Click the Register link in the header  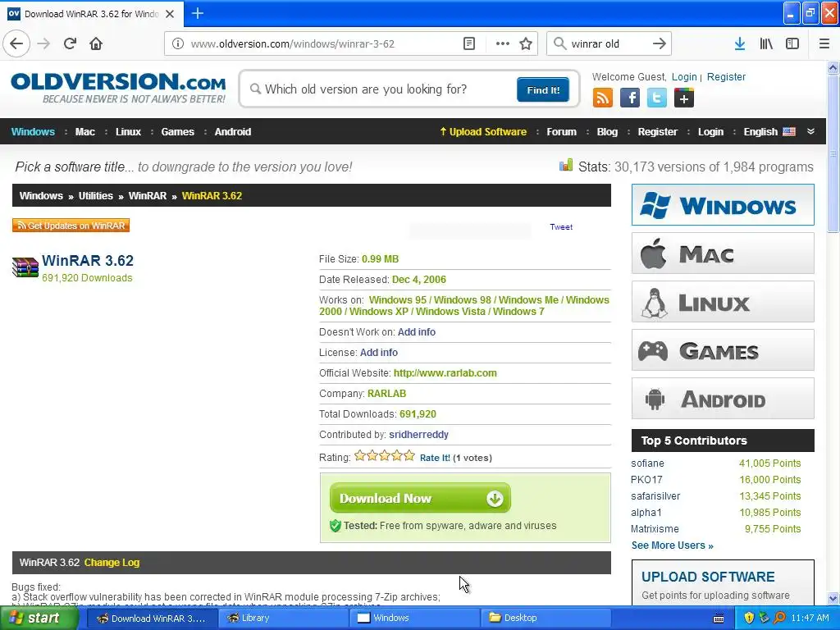tap(726, 76)
